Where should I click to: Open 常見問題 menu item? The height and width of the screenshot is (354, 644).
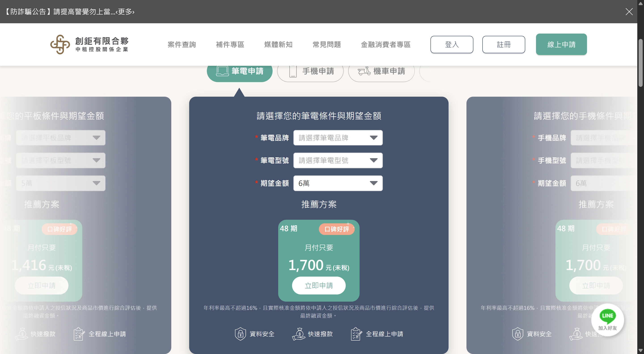click(327, 45)
